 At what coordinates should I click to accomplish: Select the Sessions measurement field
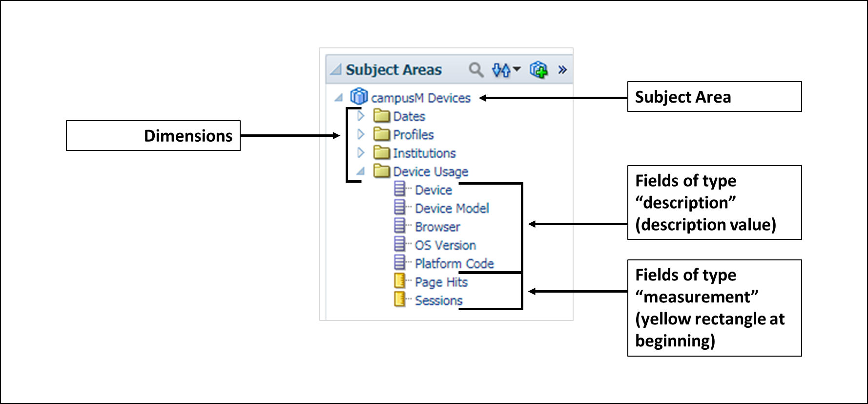439,301
